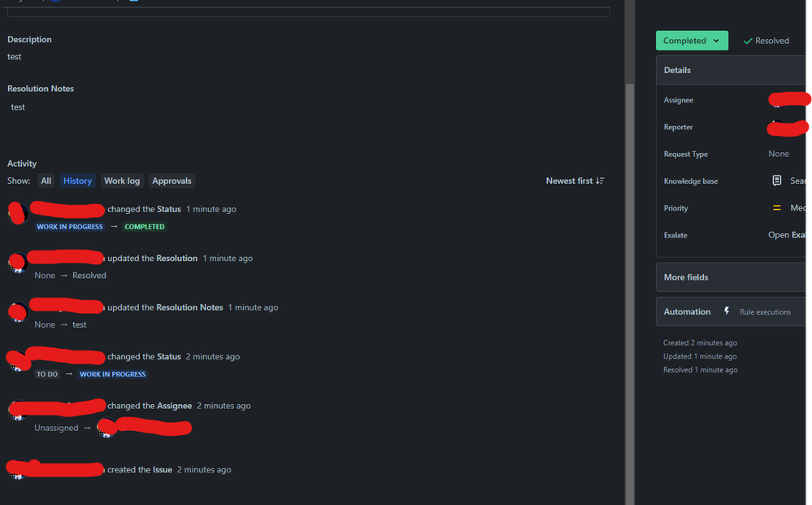Switch to the Approvals tab
Image resolution: width=812 pixels, height=505 pixels.
click(172, 181)
